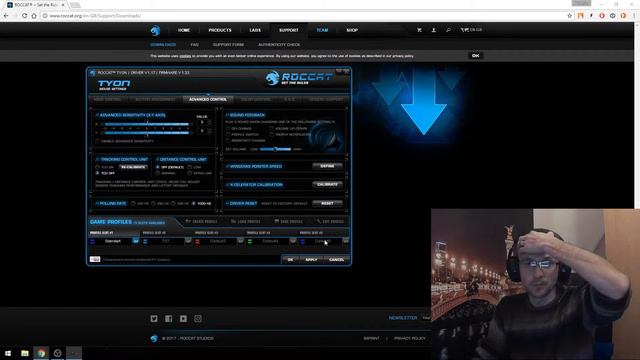Click the Apply button in the Tyon dialog
This screenshot has width=640, height=360.
(x=311, y=260)
